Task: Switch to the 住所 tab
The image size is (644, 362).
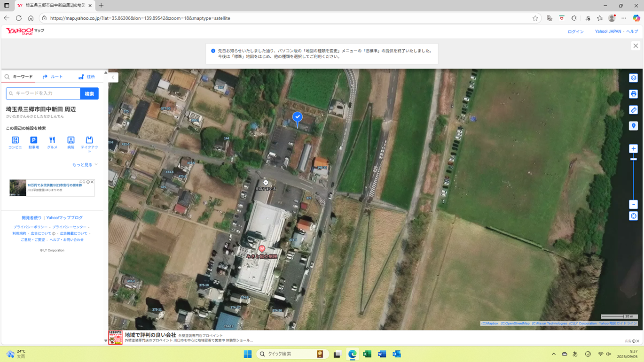Action: tap(86, 77)
